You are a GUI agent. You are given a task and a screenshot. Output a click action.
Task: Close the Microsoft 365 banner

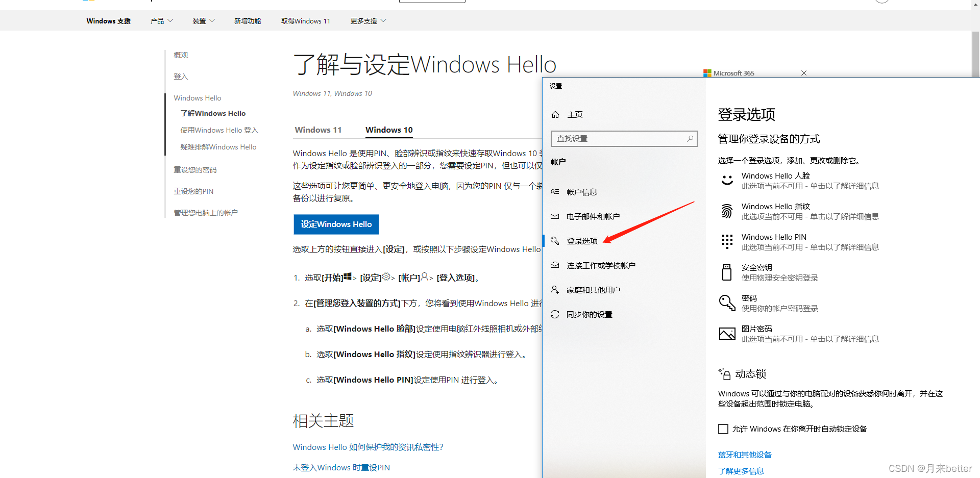pyautogui.click(x=804, y=73)
